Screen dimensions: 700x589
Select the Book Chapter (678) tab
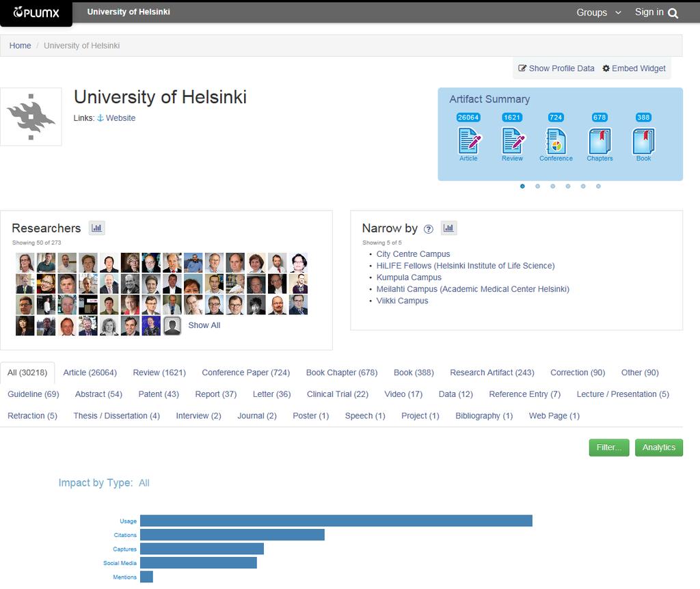point(342,372)
